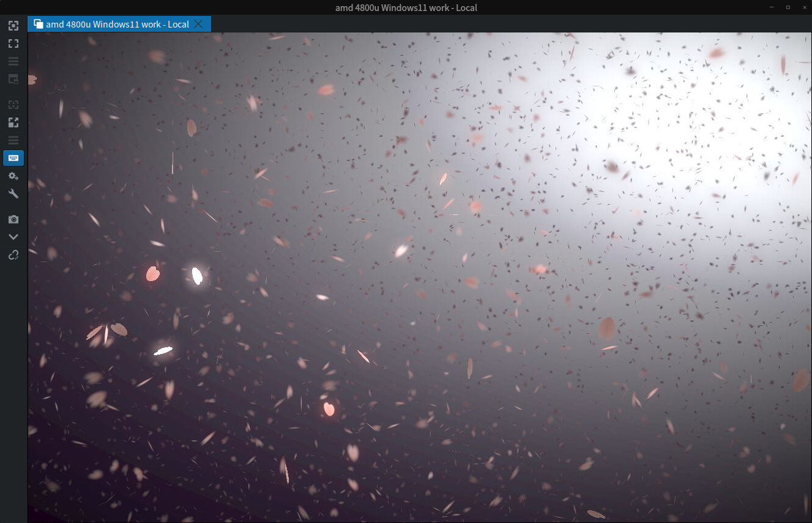Maximize the Remmina window
Viewport: 812px width, 523px height.
tap(788, 7)
